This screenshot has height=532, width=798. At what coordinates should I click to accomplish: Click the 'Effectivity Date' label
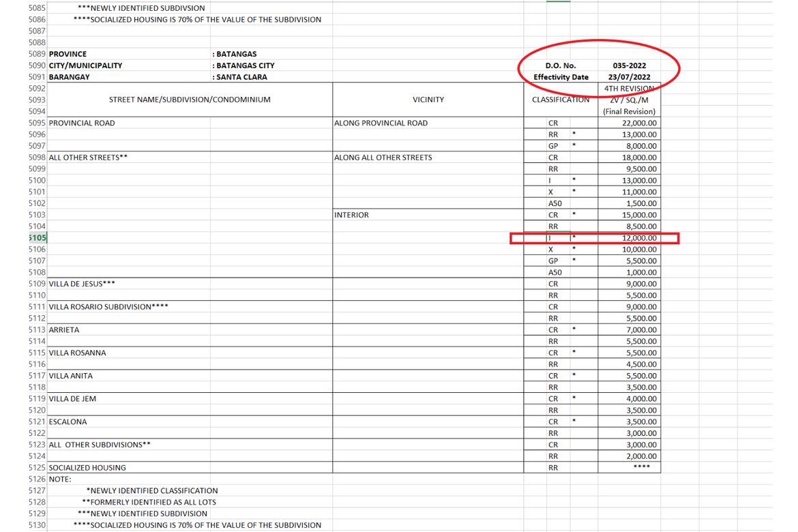(561, 77)
